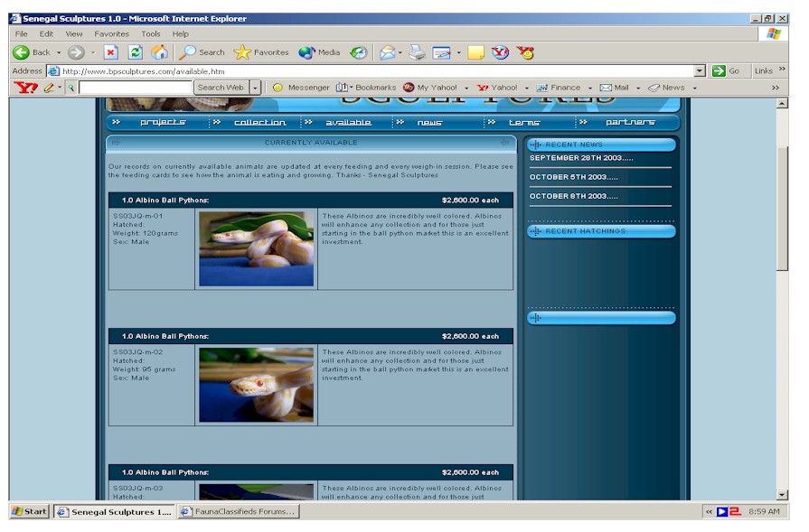Screen dimensions: 809x532
Task: Open Yahoo Messenger smiley button
Action: point(301,89)
